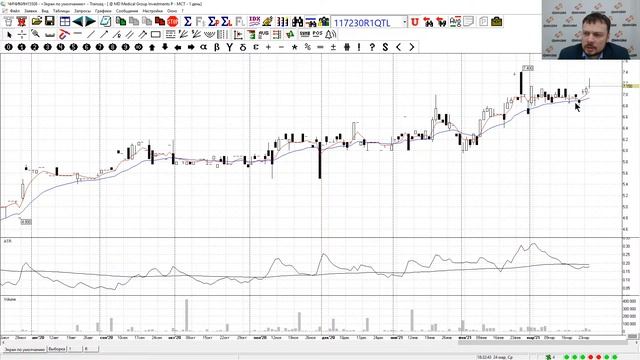Click the table grid icon

pos(64,22)
